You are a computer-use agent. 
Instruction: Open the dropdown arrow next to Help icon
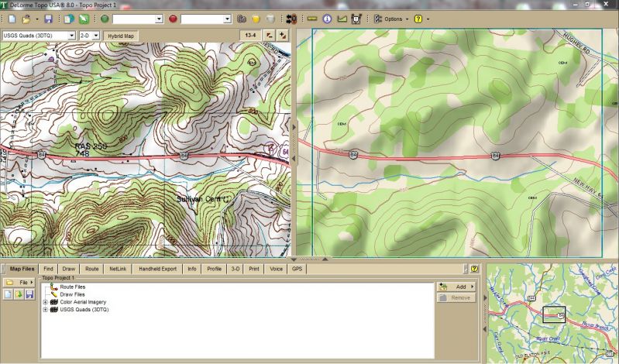coord(428,19)
